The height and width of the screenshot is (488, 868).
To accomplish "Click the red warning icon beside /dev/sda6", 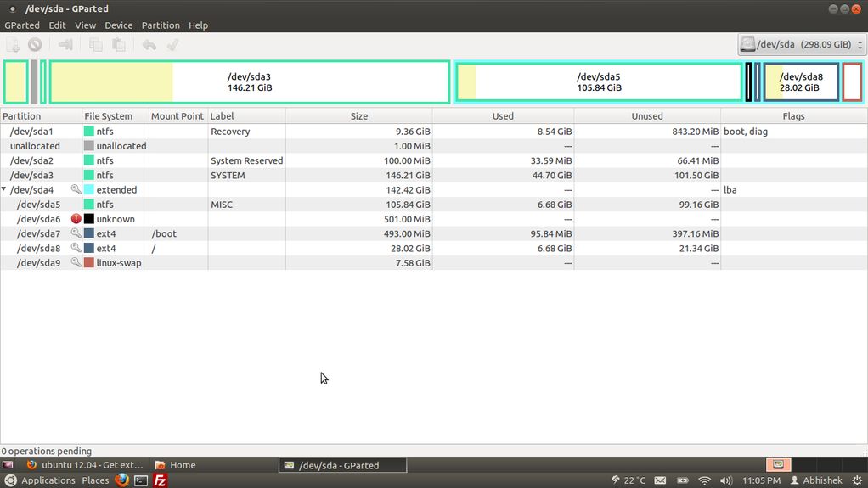I will pyautogui.click(x=76, y=219).
